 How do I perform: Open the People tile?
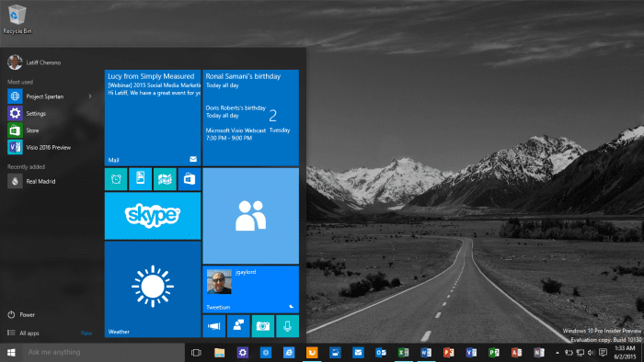click(250, 216)
